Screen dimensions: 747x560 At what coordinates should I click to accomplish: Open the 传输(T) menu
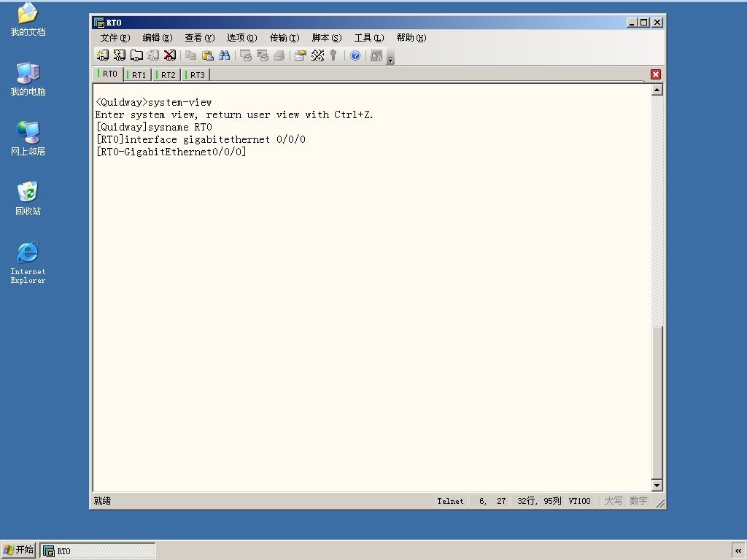[x=285, y=38]
